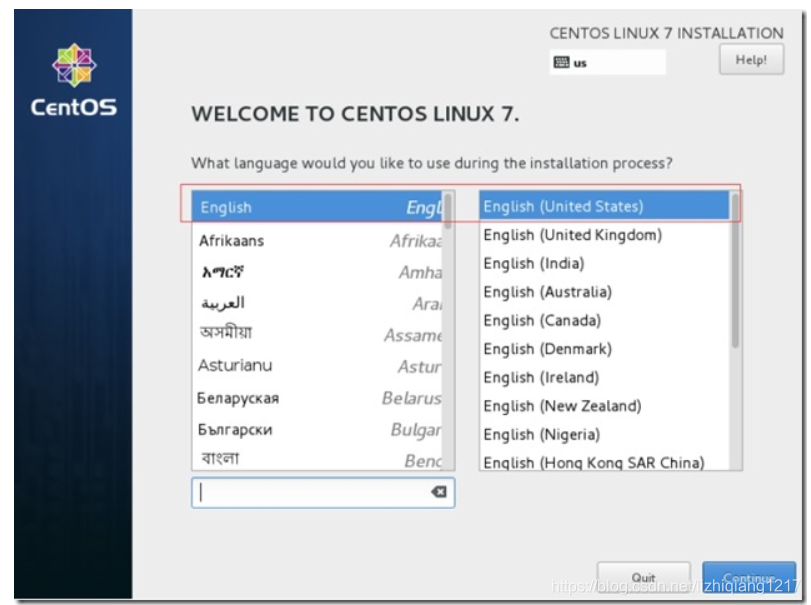The width and height of the screenshot is (811, 605).
Task: Choose English (Australia) locale
Action: (x=604, y=292)
